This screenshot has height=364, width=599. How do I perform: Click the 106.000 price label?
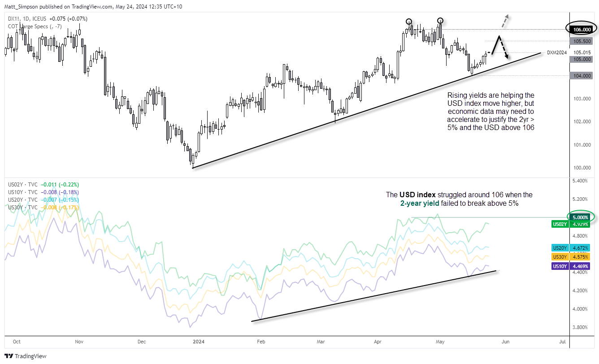coord(582,29)
